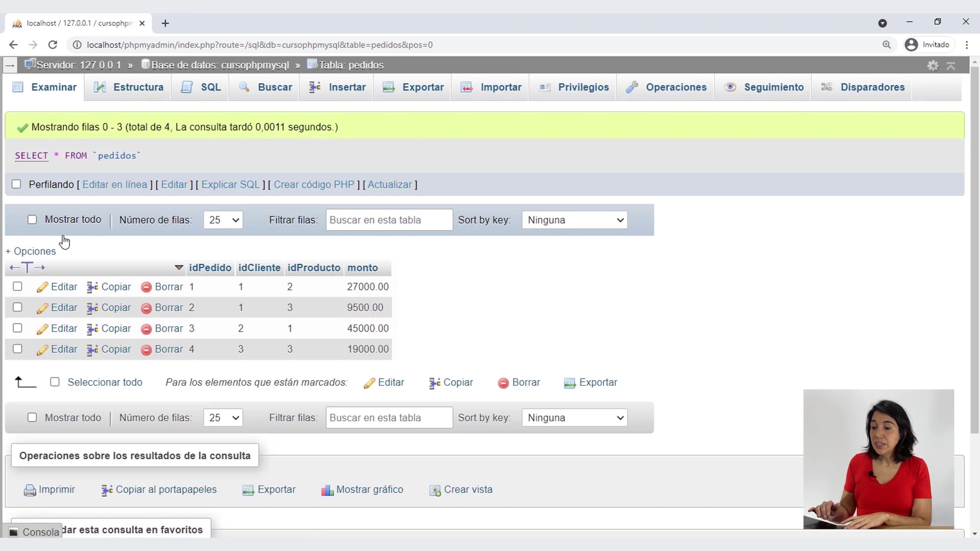The height and width of the screenshot is (551, 980).
Task: Reload the page with browser refresh icon
Action: pos(53,45)
